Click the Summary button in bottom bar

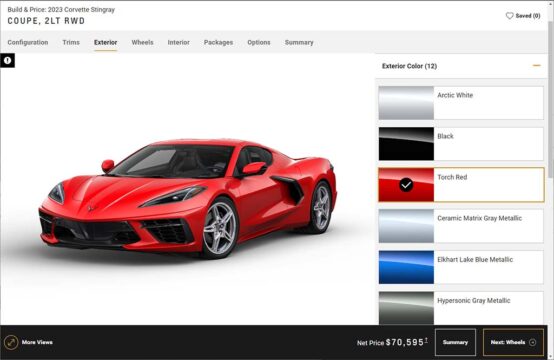pos(455,342)
